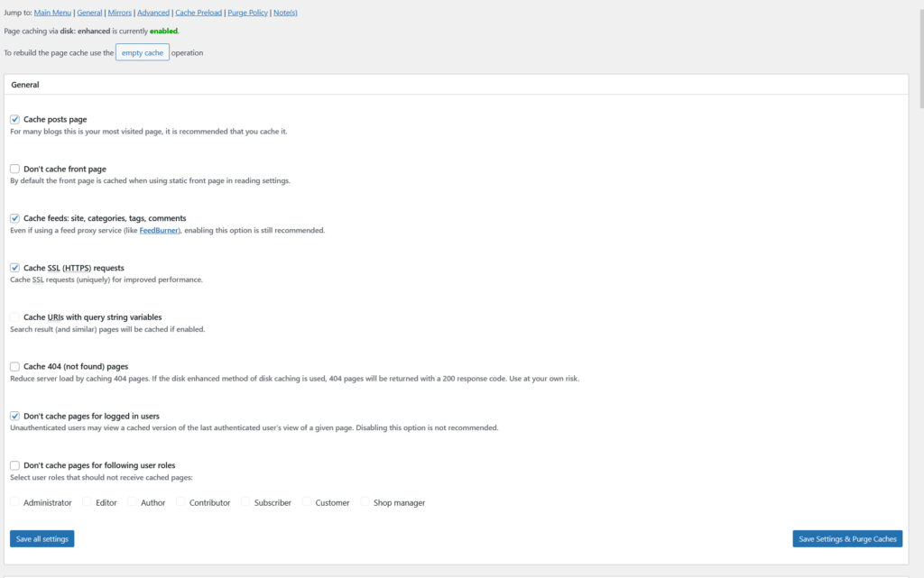Screen dimensions: 924x578
Task: Click 'For many blogs this is your most visited' text
Action: pyautogui.click(x=149, y=132)
